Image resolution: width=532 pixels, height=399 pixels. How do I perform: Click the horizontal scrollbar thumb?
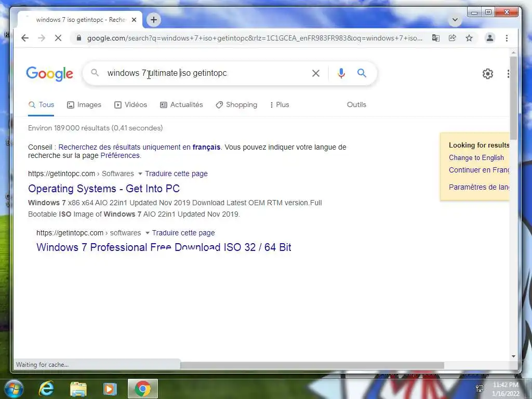[x=312, y=365]
